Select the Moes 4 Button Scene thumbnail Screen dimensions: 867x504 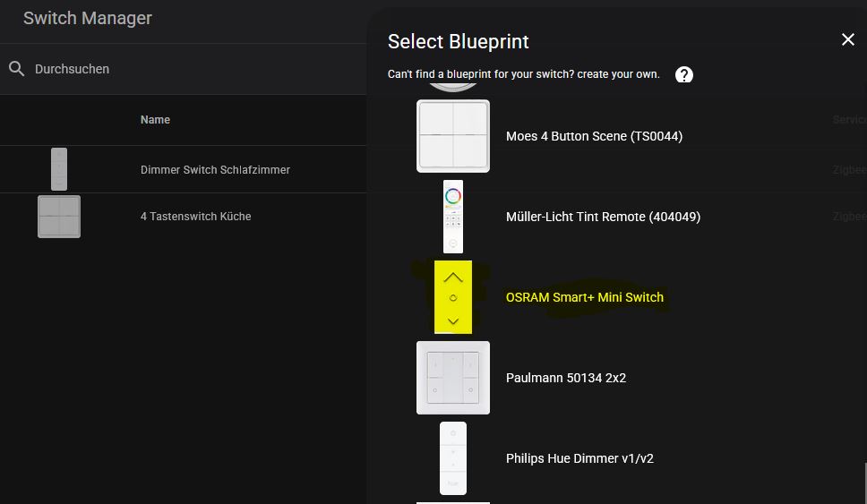click(453, 136)
